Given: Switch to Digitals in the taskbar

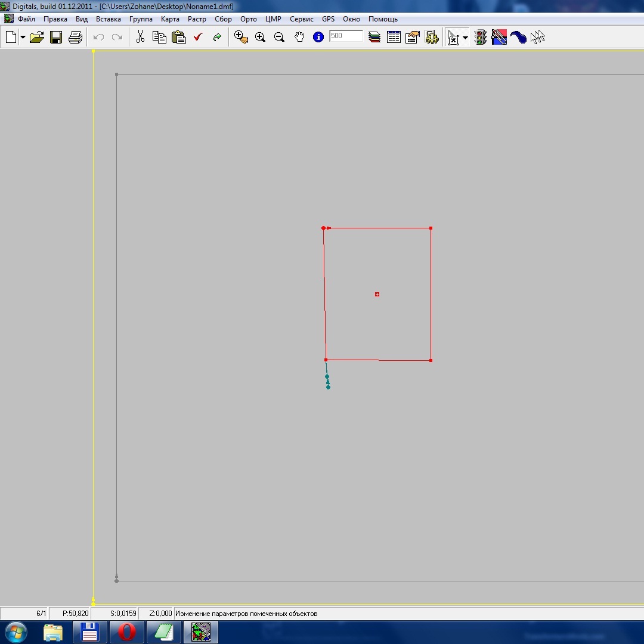Looking at the screenshot, I should click(x=201, y=632).
